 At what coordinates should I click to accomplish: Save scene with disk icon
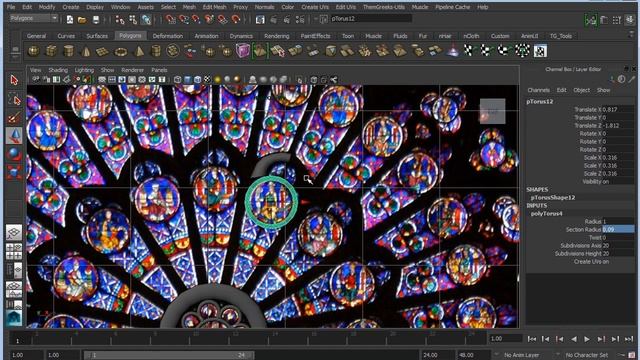[96, 19]
